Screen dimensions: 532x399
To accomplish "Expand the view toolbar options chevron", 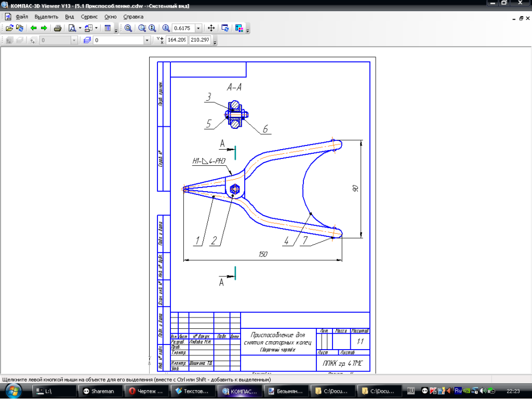I will coord(248,31).
